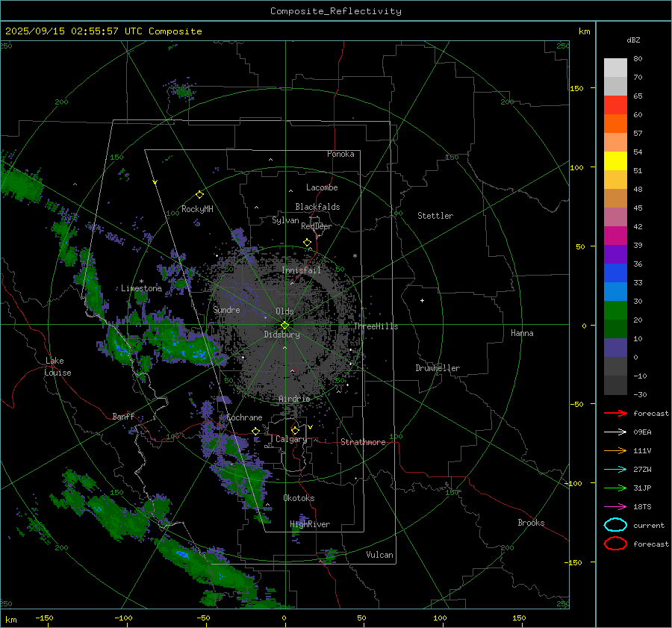Click the Okotoks city label

299,498
